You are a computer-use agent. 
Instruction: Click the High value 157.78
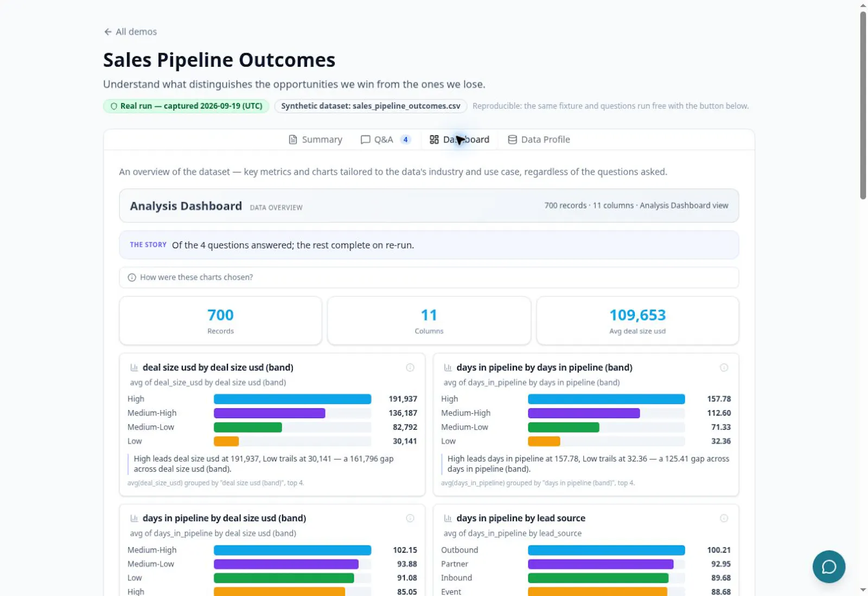tap(719, 399)
